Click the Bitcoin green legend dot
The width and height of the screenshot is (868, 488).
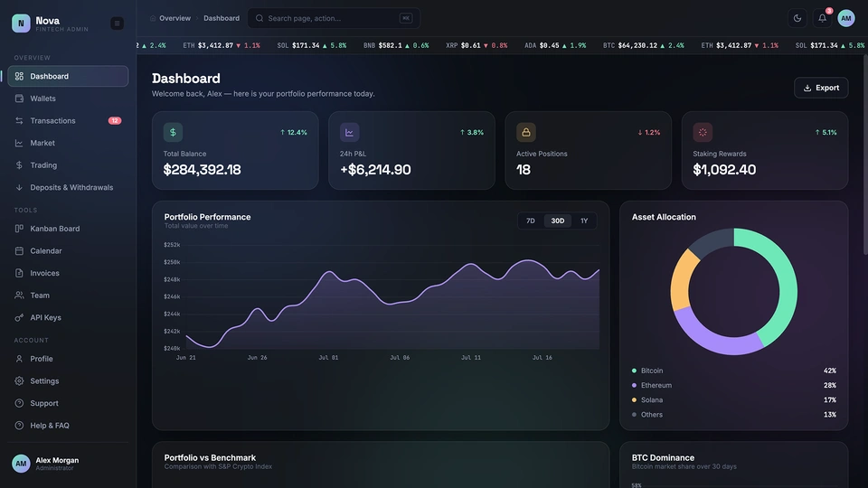click(634, 371)
